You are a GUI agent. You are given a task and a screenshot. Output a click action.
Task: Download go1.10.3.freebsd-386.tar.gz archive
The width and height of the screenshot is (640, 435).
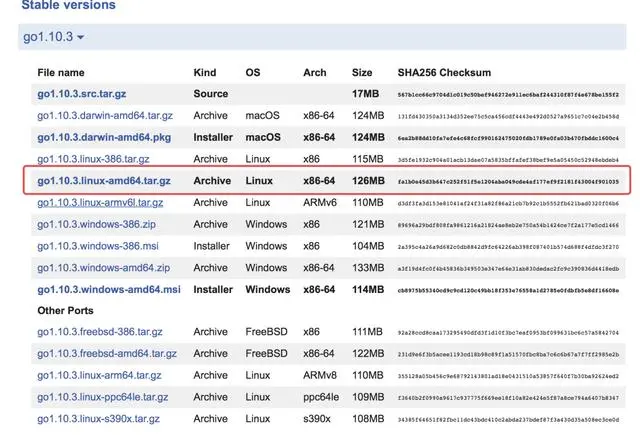pyautogui.click(x=100, y=332)
